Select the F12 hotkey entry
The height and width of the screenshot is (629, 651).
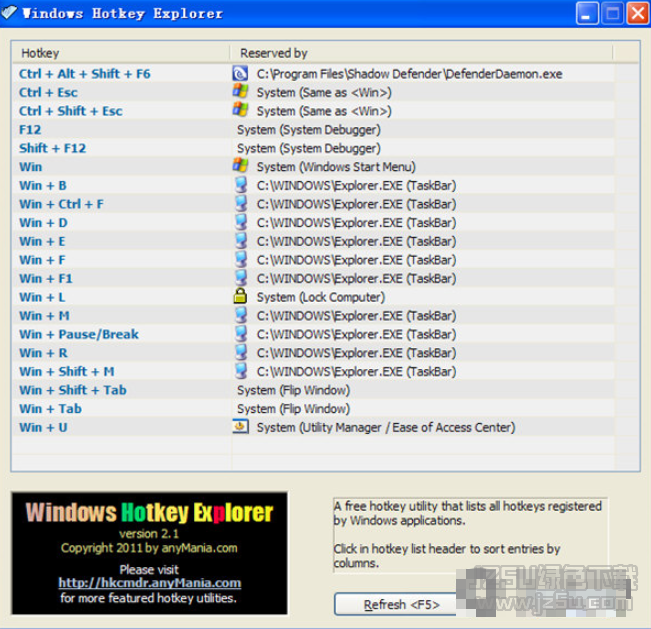coord(30,130)
